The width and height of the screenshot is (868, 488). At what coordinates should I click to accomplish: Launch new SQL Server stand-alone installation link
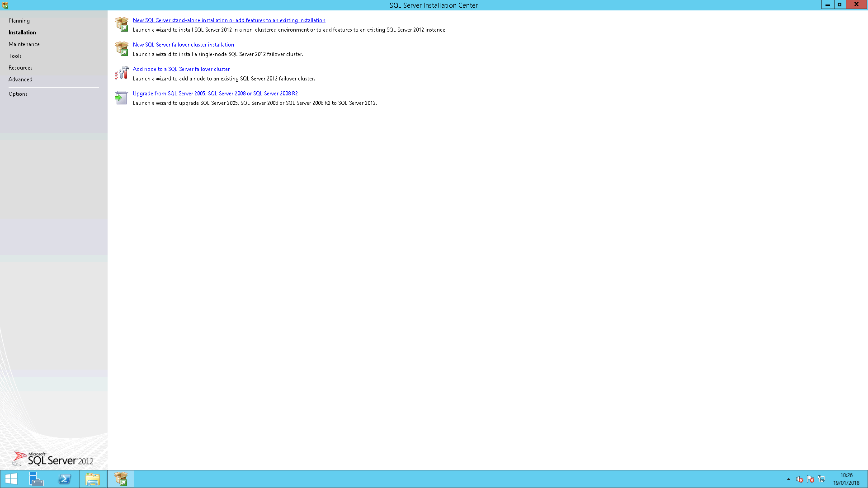tap(229, 20)
